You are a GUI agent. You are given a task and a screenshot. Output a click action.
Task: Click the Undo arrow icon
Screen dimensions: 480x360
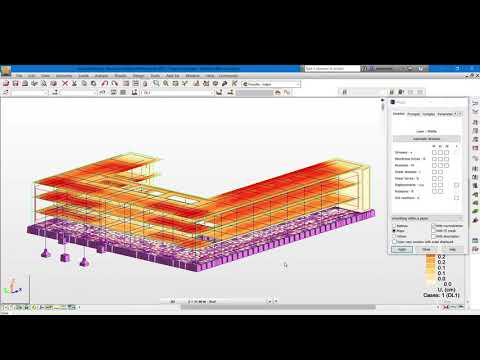pyautogui.click(x=105, y=84)
